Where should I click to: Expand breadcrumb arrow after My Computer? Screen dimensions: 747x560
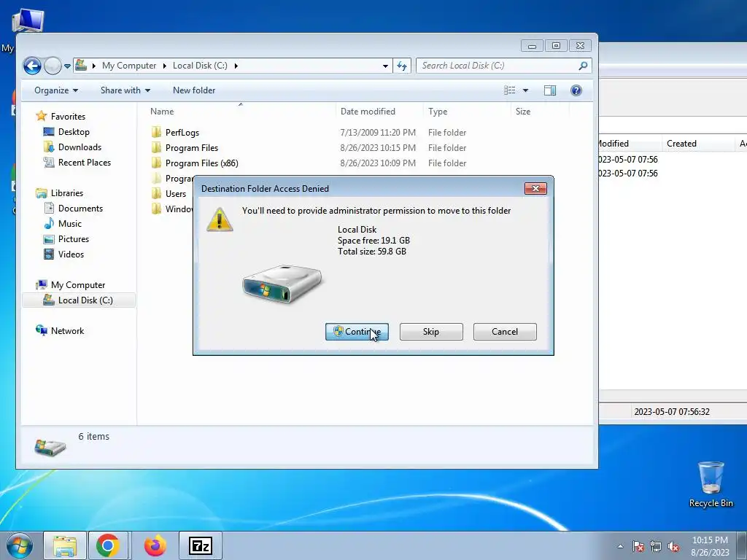[164, 66]
